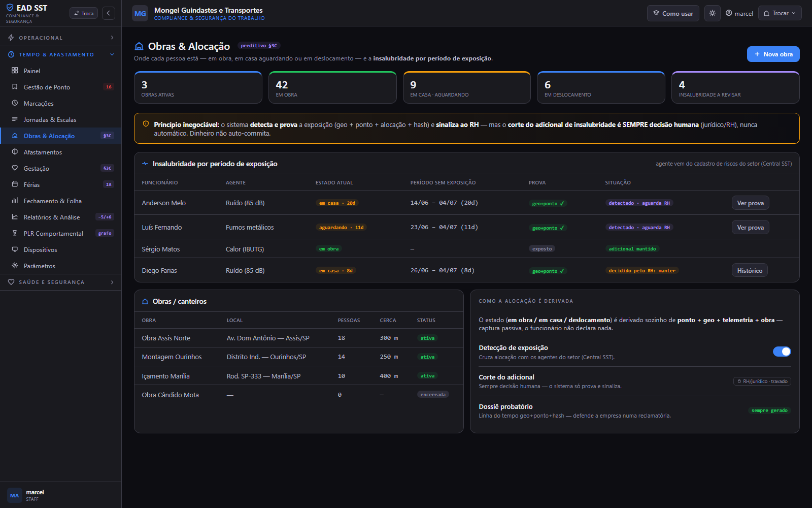Viewport: 812px width, 508px height.
Task: Collapse the Tempo & Afastamento section
Action: (61, 54)
